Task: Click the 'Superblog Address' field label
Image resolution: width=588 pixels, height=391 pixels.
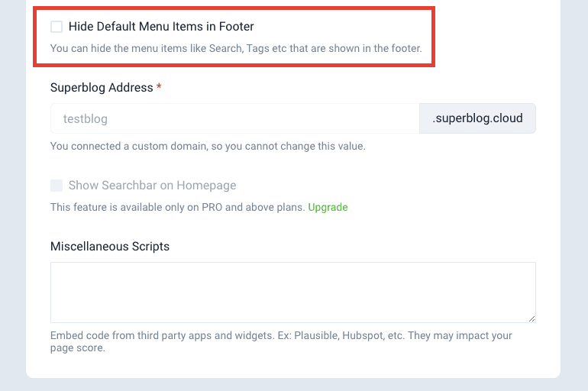Action: coord(102,88)
